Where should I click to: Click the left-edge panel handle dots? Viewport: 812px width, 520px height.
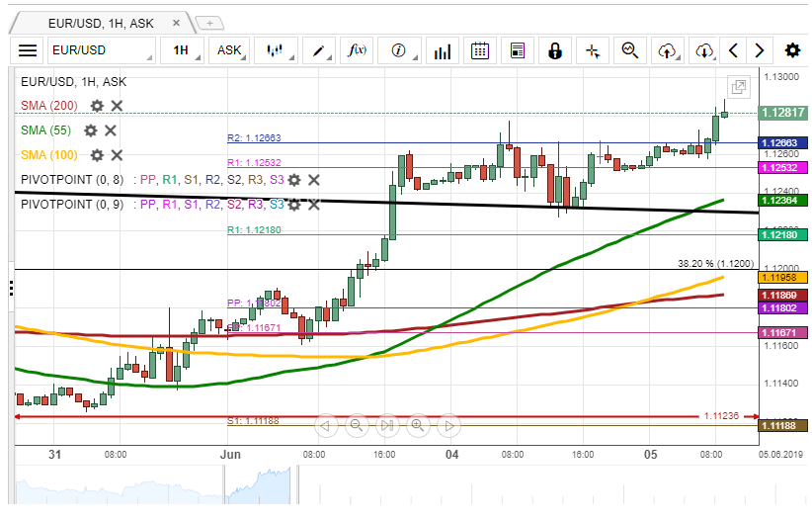[12, 288]
